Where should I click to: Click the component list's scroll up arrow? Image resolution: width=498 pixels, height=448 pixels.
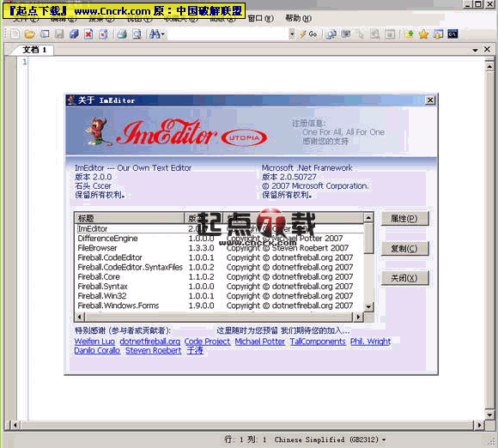(x=368, y=218)
